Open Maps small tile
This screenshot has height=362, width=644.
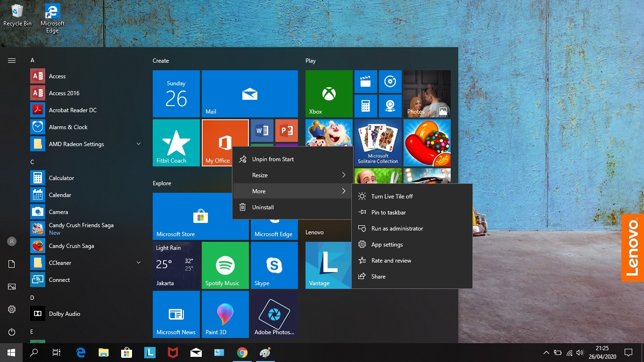click(390, 106)
